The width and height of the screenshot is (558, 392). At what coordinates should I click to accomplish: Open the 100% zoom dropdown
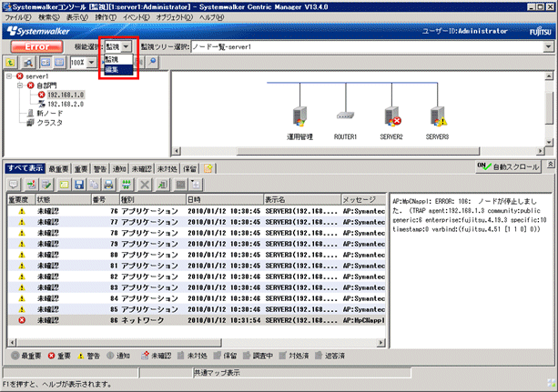[91, 63]
